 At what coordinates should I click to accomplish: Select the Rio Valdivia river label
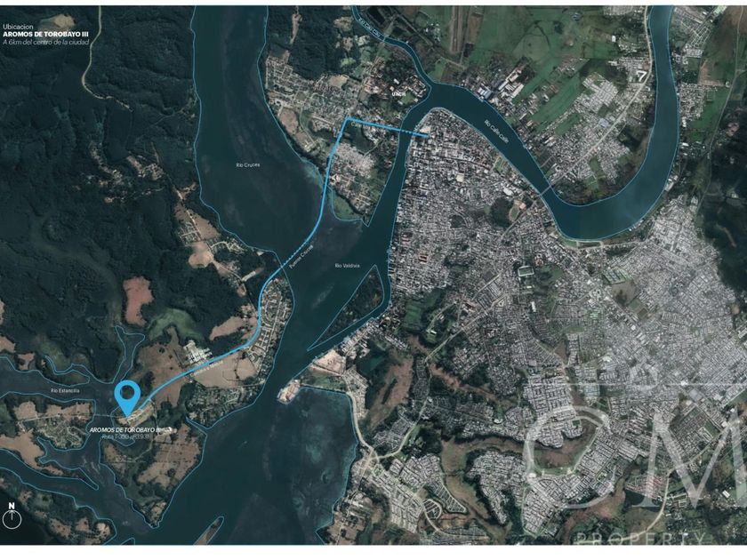point(348,265)
